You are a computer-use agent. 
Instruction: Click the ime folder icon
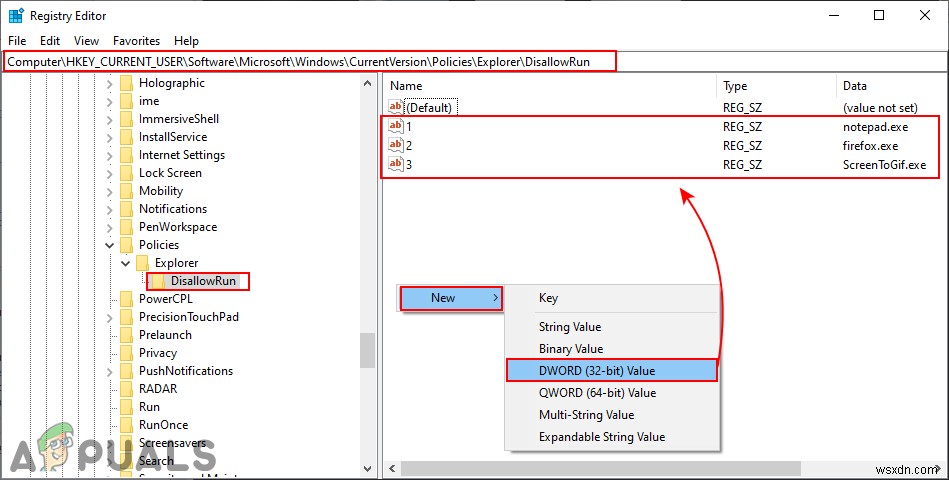(126, 101)
